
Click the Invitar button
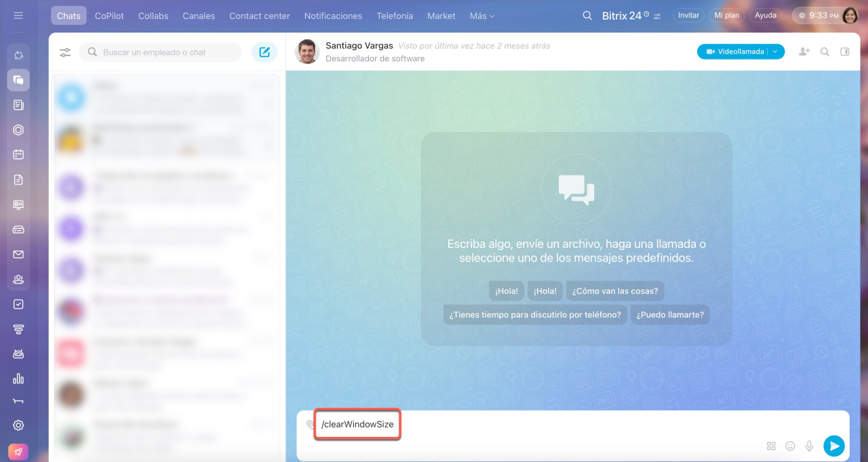(688, 16)
